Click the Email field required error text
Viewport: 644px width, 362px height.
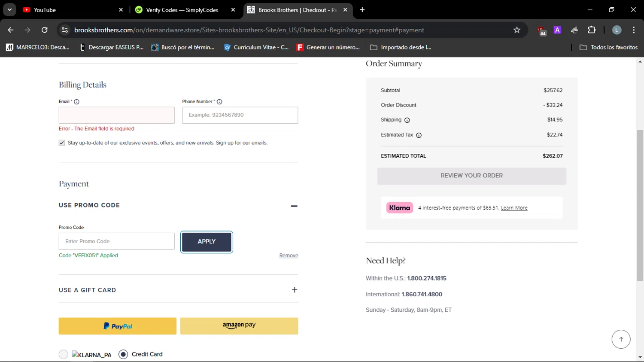click(x=97, y=128)
